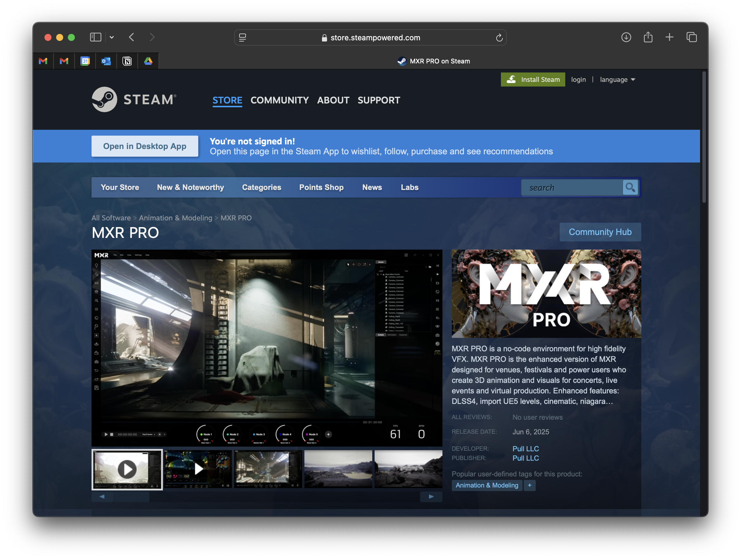741x560 pixels.
Task: Open the ABOUT page
Action: pyautogui.click(x=333, y=100)
